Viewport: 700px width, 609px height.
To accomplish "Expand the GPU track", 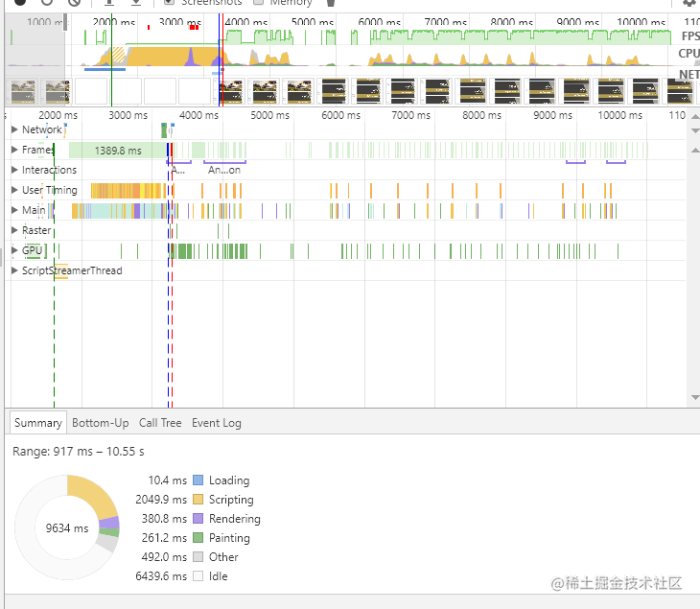I will [x=14, y=250].
